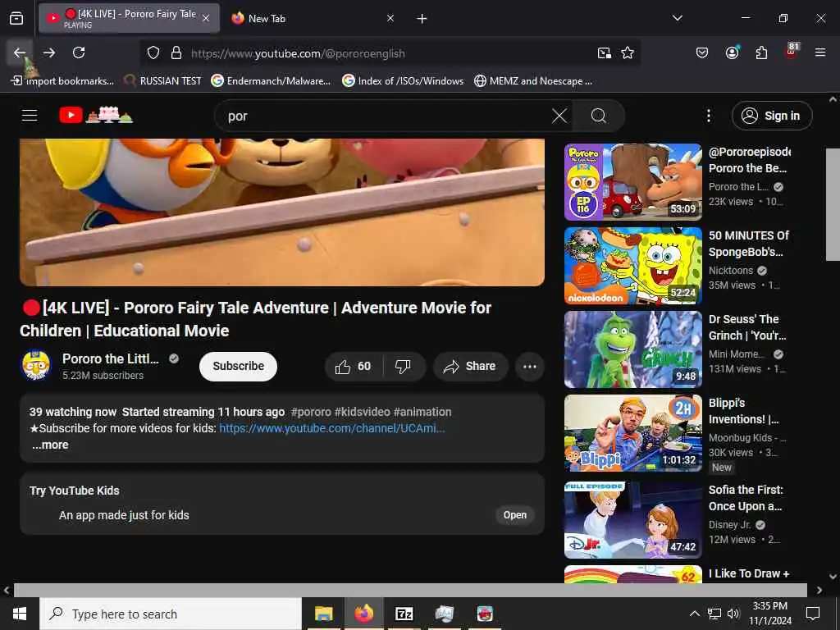This screenshot has height=630, width=840.
Task: Open YouTube Kids app promo
Action: 515,515
